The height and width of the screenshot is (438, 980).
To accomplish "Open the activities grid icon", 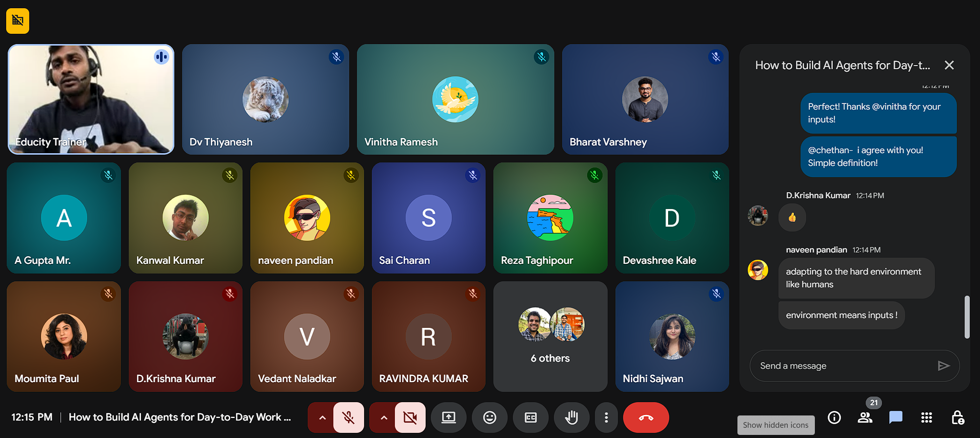I will coord(927,418).
